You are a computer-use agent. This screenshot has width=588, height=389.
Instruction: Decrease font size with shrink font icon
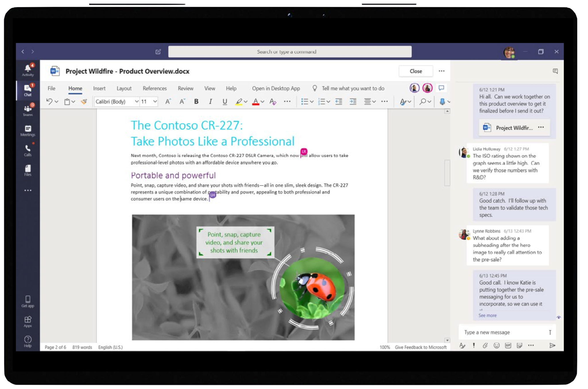(182, 102)
